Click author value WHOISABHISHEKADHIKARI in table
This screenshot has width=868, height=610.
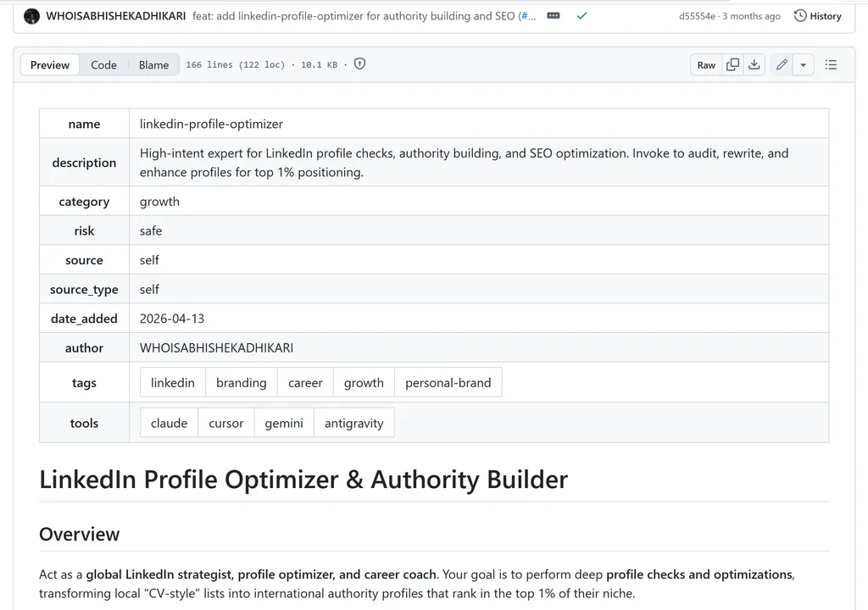tap(216, 347)
